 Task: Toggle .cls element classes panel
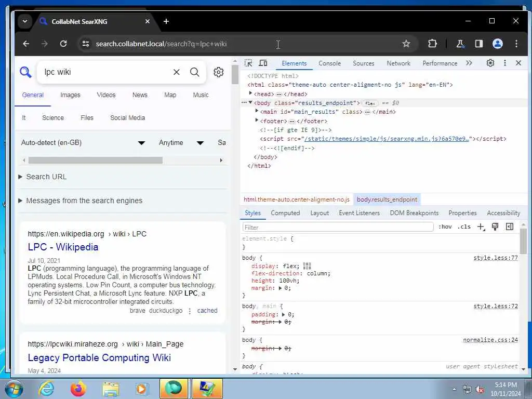(x=464, y=227)
